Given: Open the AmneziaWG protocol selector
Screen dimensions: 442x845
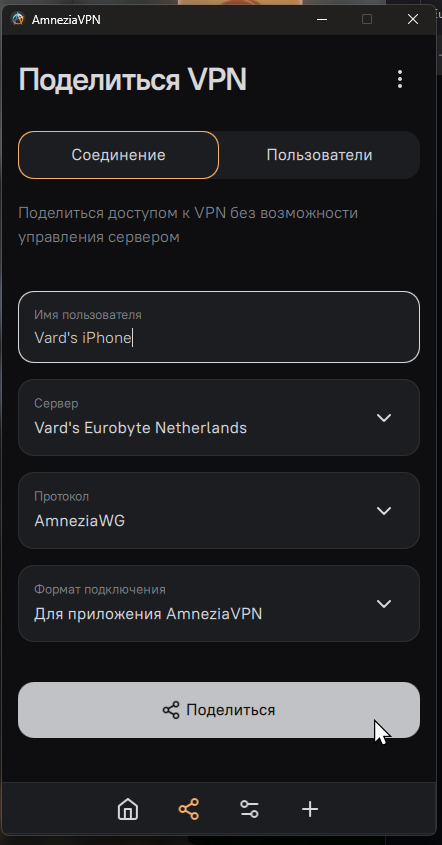Looking at the screenshot, I should (219, 510).
